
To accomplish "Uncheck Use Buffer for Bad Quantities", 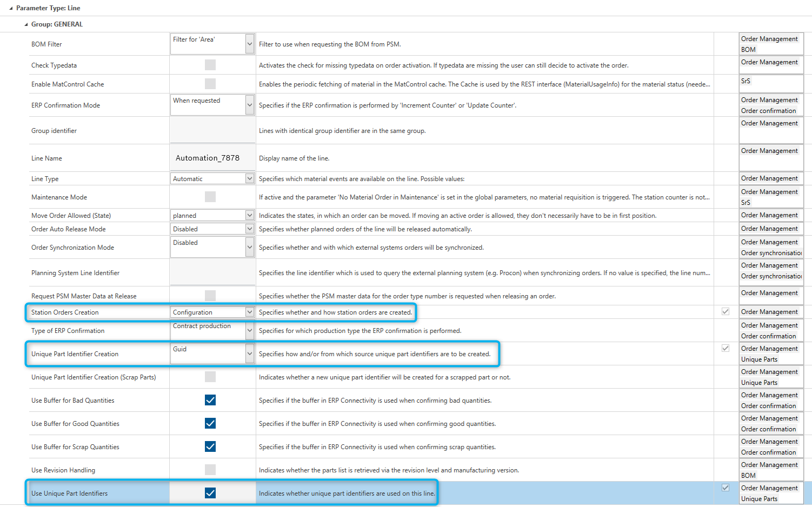I will point(210,400).
